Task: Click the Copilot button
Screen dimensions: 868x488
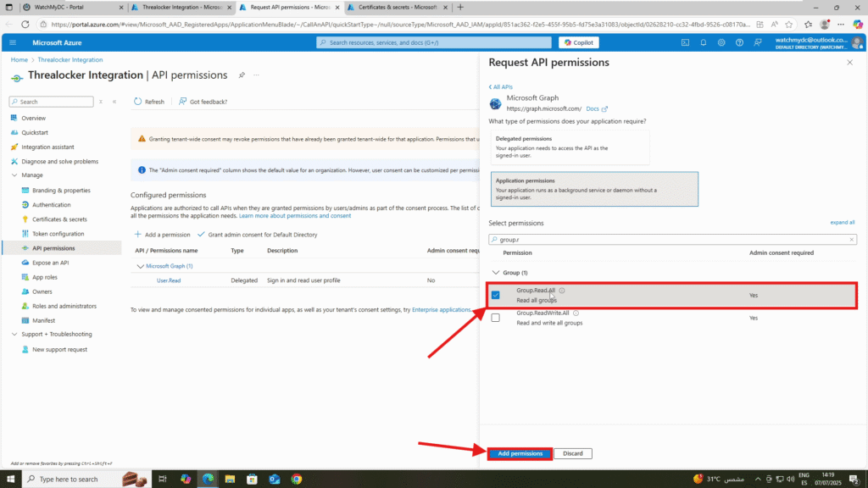Action: [x=578, y=42]
